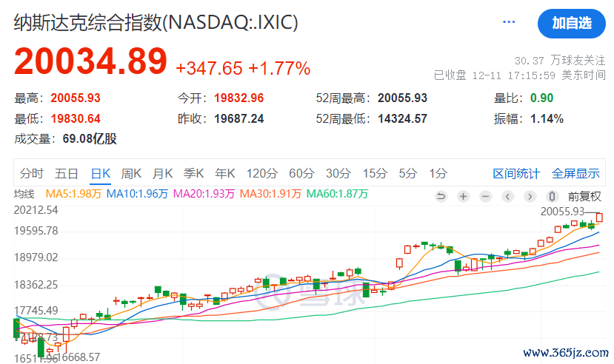Click the 今开 value 19832.96
This screenshot has width=614, height=364.
tap(239, 98)
